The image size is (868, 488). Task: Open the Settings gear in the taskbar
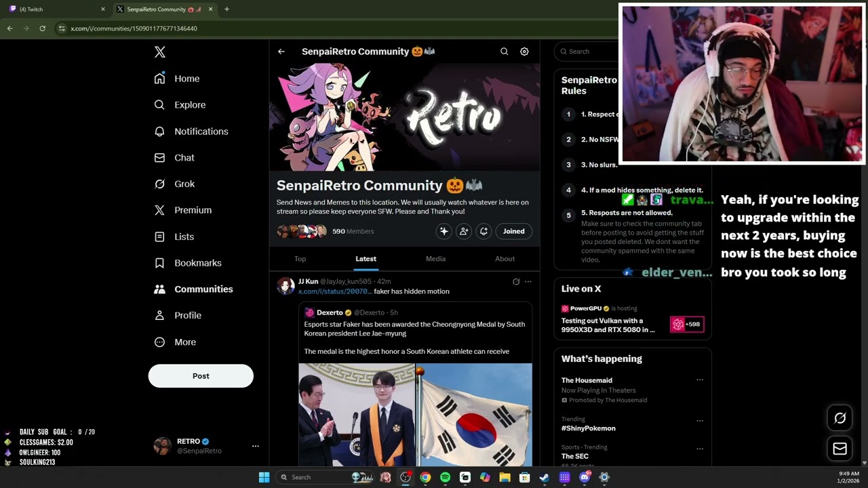tap(604, 477)
